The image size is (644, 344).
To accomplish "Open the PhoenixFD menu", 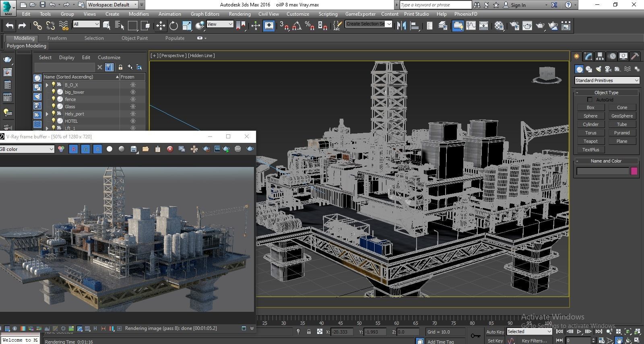I will (x=466, y=14).
